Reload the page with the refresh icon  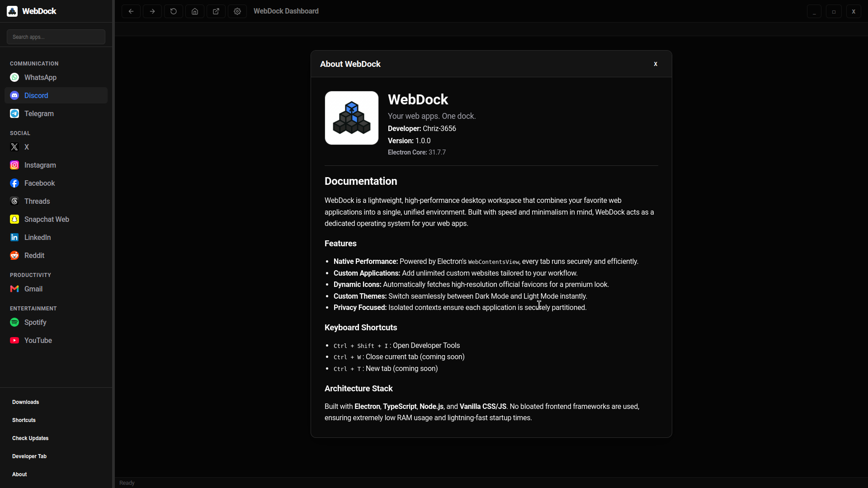pyautogui.click(x=174, y=11)
